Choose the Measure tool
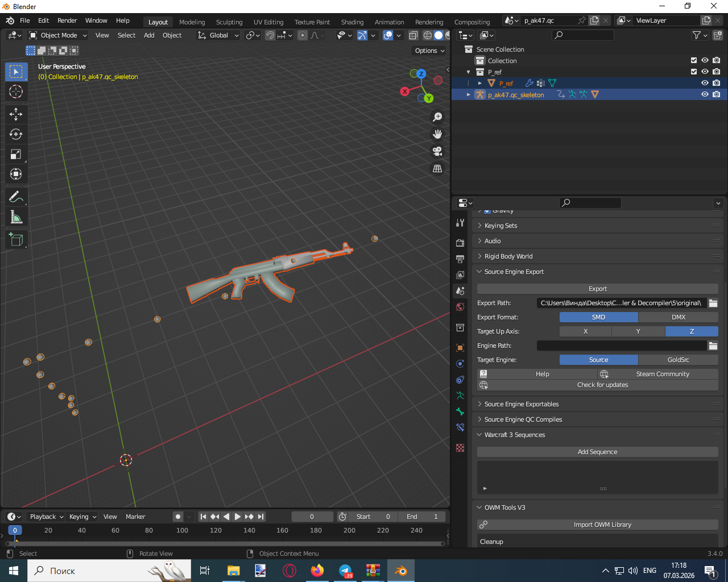Screen dimensions: 728x582 [x=16, y=217]
